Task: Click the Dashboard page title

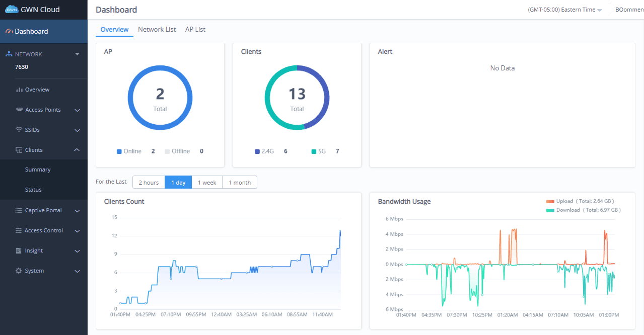Action: point(116,10)
